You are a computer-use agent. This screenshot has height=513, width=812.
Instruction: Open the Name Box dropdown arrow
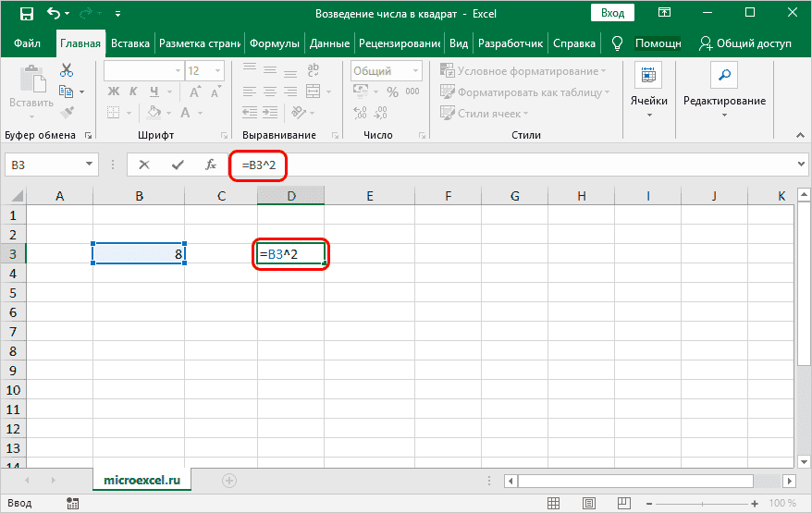pyautogui.click(x=90, y=165)
